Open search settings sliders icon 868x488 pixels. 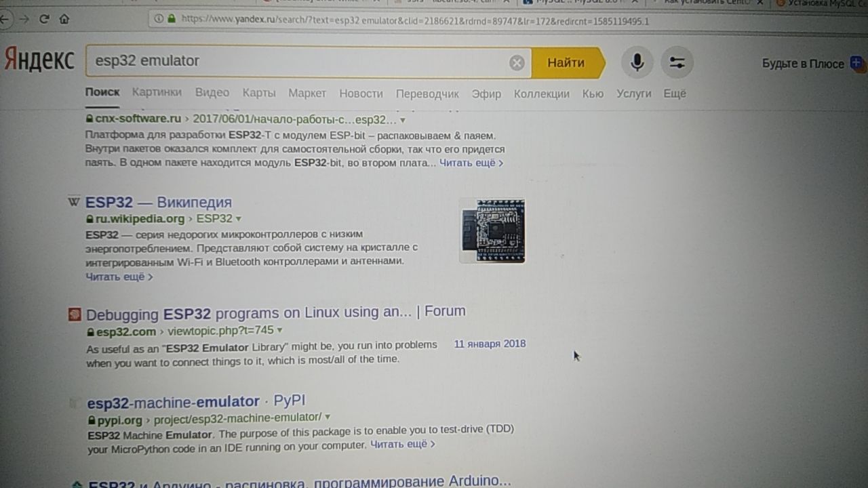point(677,63)
